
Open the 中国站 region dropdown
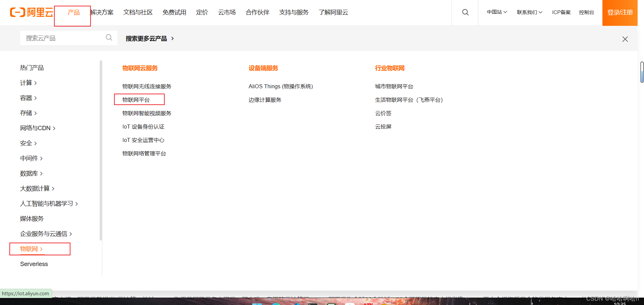coord(497,12)
